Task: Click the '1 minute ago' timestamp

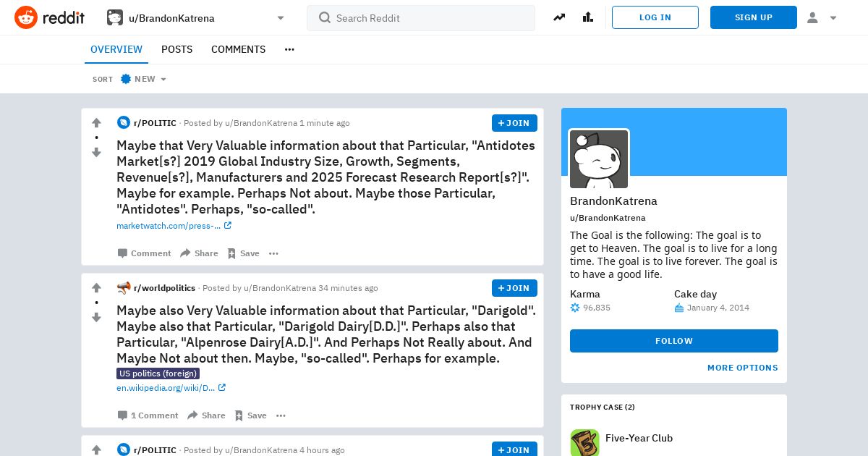Action: coord(325,123)
